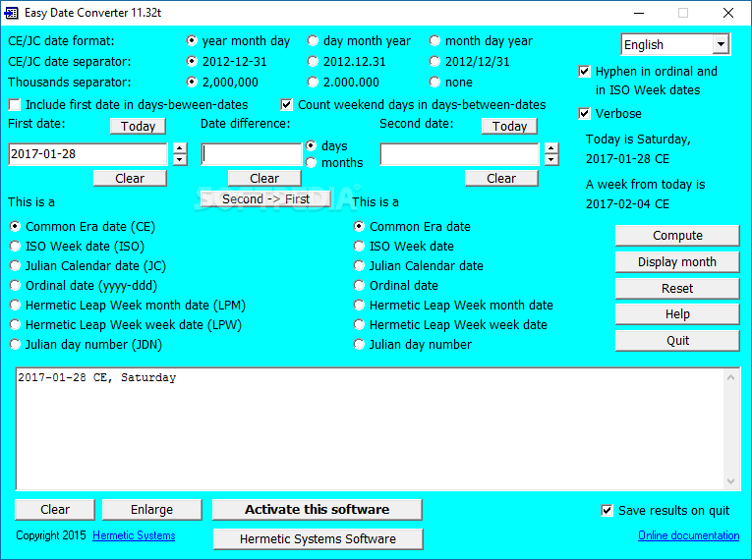752x560 pixels.
Task: Increment Second date with up spinner arrow
Action: (x=551, y=148)
